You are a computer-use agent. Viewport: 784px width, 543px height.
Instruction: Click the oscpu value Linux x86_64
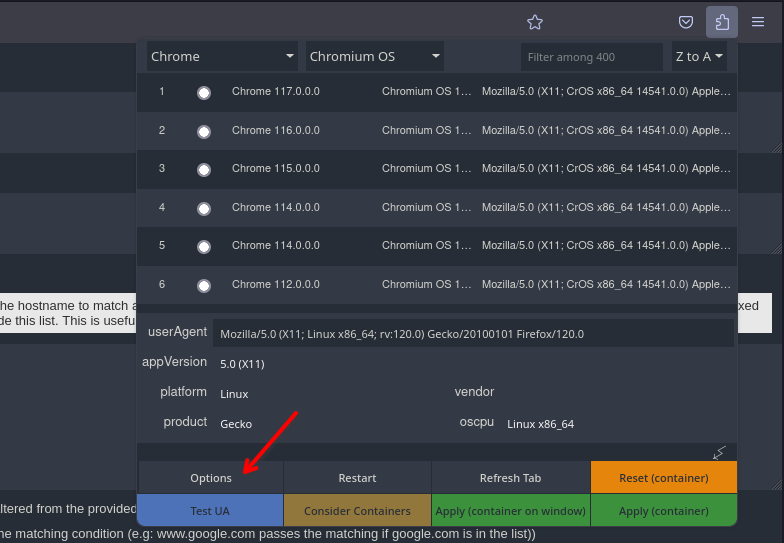[x=540, y=424]
